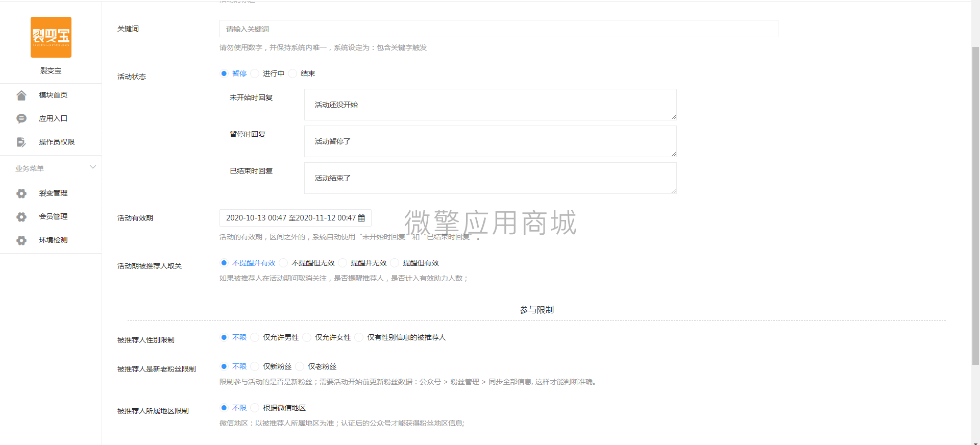Select 不提醒并有效 option
The image size is (980, 445).
click(224, 263)
